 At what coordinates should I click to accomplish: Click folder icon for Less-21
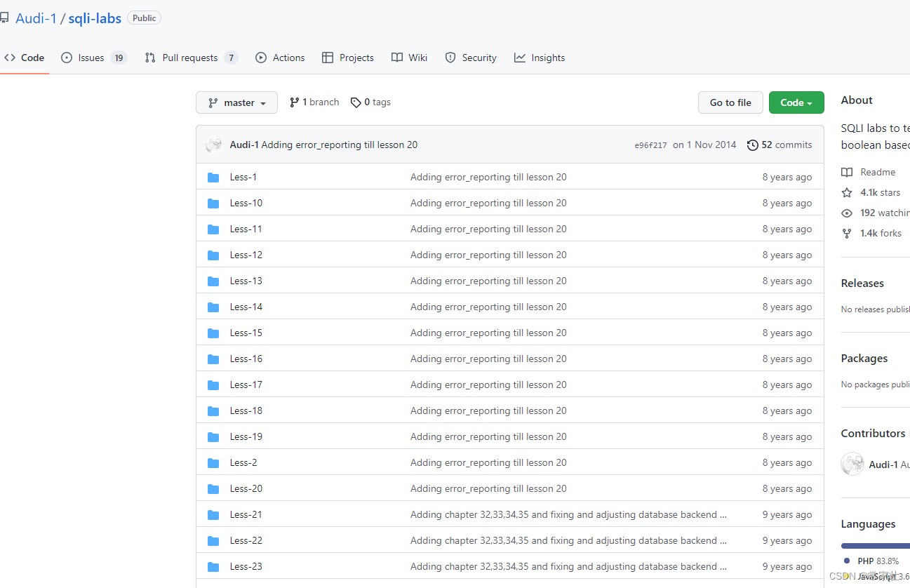pos(213,515)
